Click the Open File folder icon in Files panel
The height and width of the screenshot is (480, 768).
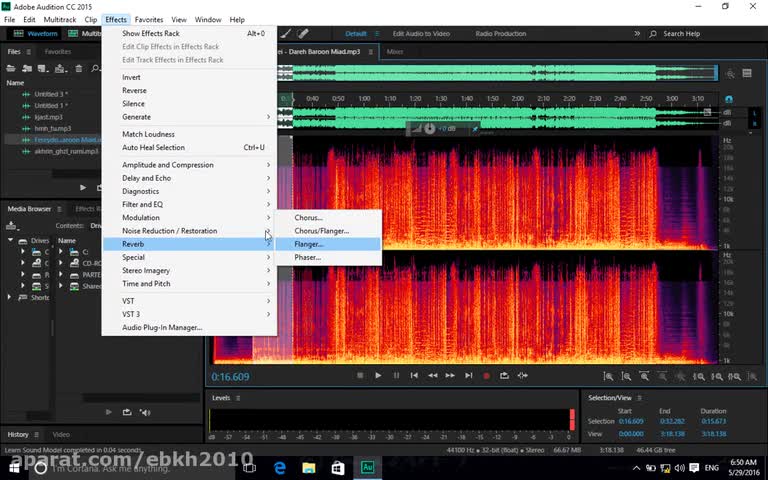[12, 68]
